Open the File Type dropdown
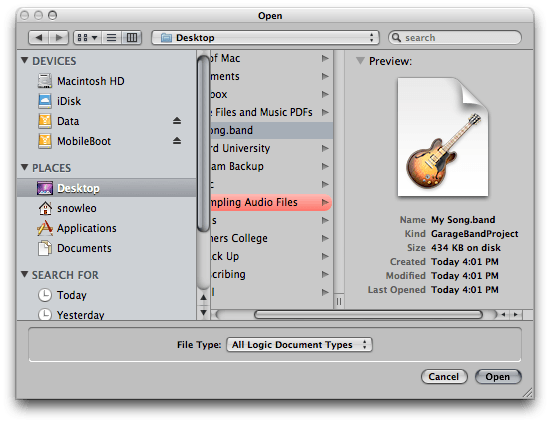 click(299, 345)
